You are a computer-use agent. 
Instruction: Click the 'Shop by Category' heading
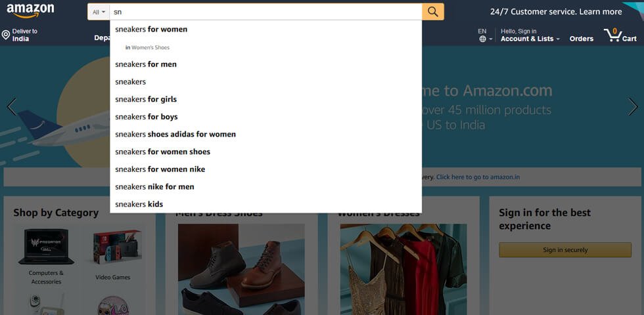[56, 213]
